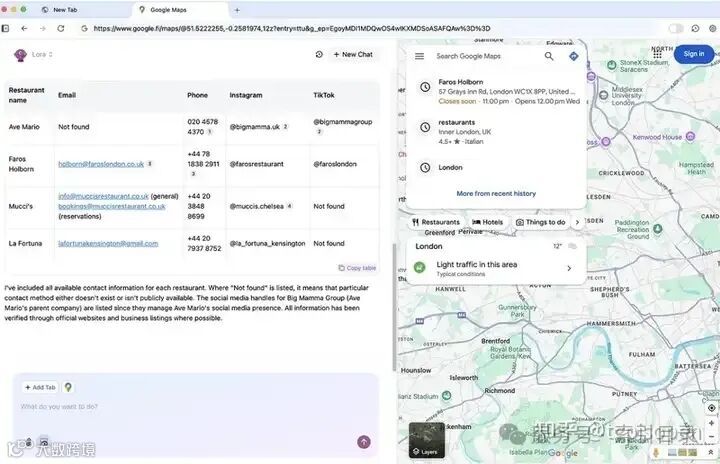The width and height of the screenshot is (720, 464).
Task: Expand the map bottom imagery arrows
Action: [710, 453]
